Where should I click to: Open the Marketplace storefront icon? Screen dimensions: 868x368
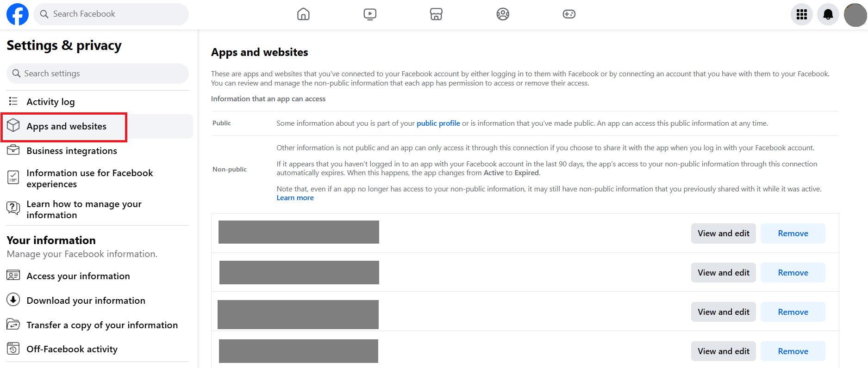pyautogui.click(x=436, y=14)
